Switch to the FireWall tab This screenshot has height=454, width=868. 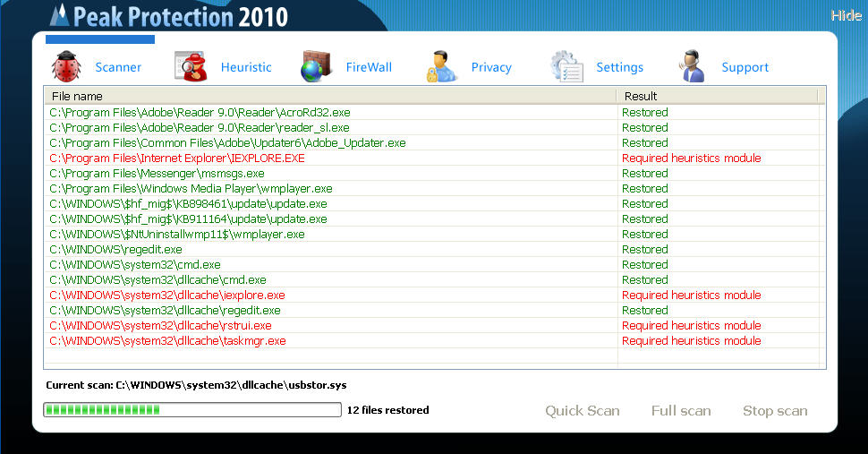(369, 67)
